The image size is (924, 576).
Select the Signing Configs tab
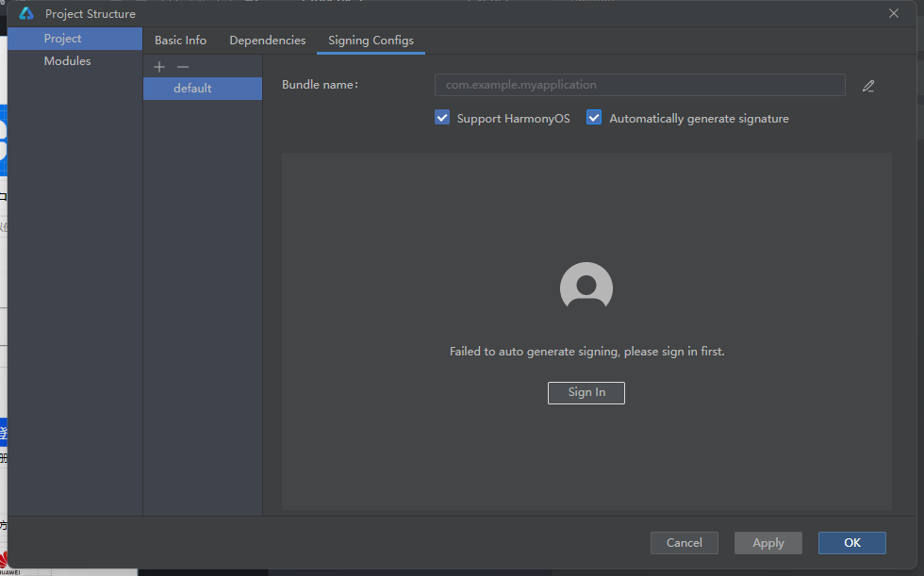click(x=371, y=40)
